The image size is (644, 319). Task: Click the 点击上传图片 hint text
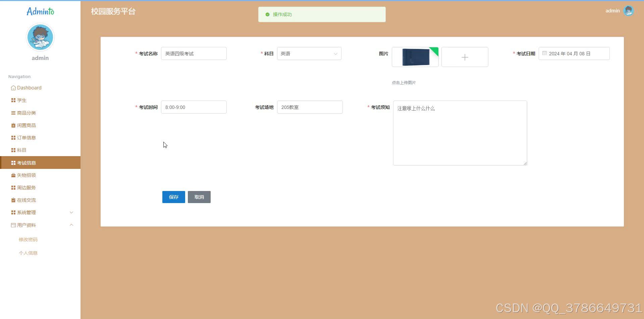pyautogui.click(x=404, y=83)
